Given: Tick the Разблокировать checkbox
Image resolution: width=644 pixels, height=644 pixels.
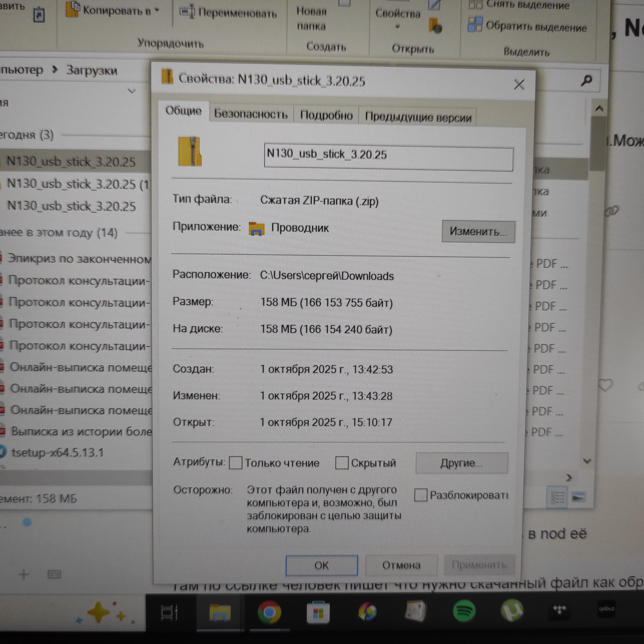Looking at the screenshot, I should [x=420, y=495].
